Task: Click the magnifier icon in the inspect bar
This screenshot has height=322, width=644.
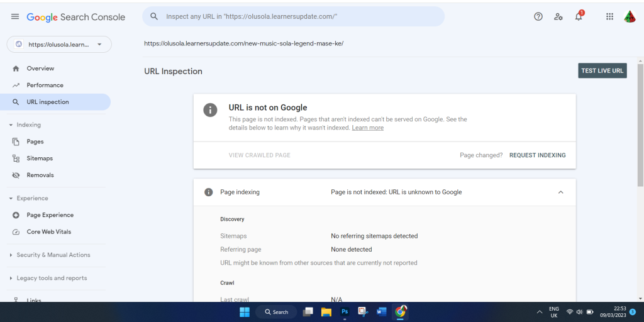Action: [x=154, y=16]
